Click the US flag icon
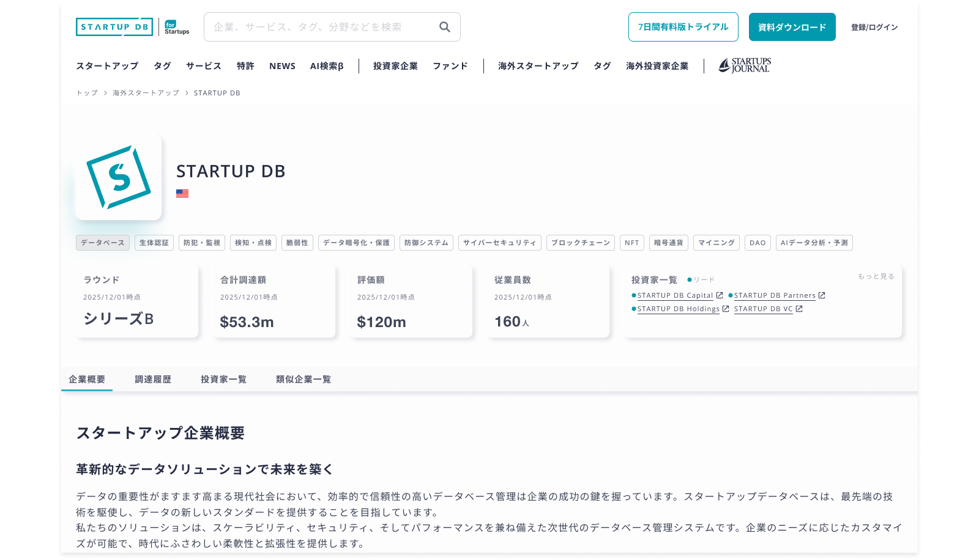Image resolution: width=979 pixels, height=560 pixels. (182, 193)
